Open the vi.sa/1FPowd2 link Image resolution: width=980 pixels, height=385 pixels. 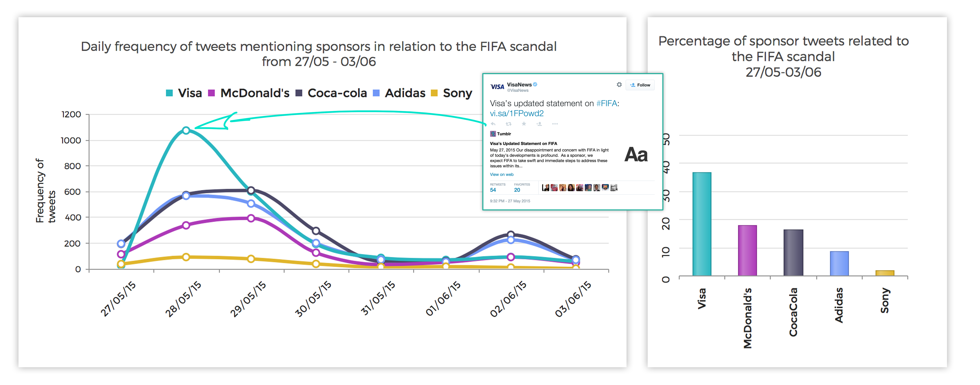pos(517,114)
